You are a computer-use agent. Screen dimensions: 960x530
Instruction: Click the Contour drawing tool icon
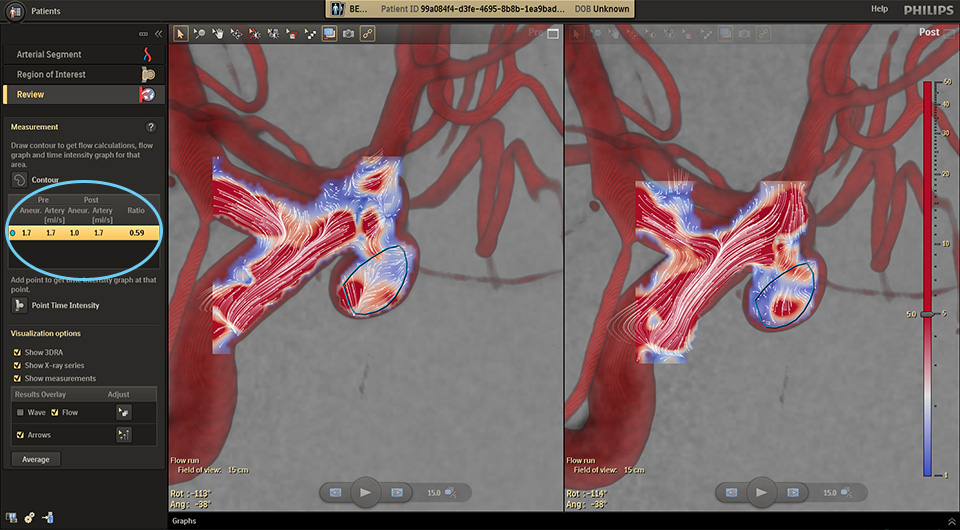pos(20,180)
